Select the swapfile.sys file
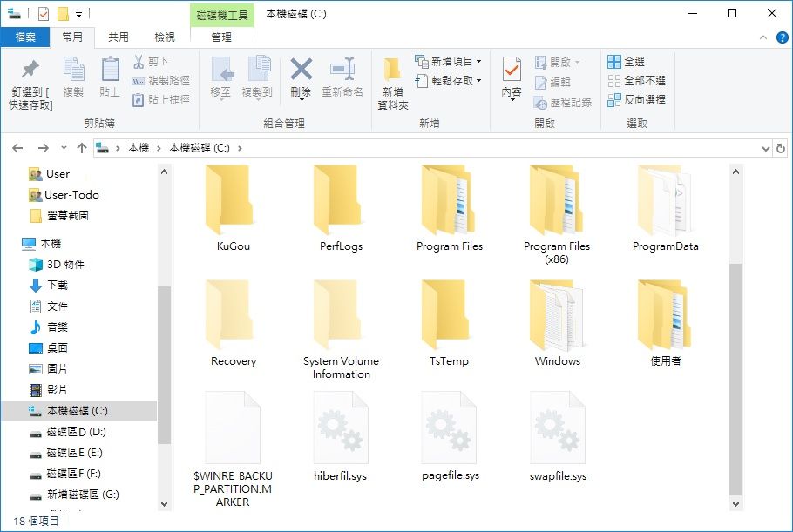 558,437
